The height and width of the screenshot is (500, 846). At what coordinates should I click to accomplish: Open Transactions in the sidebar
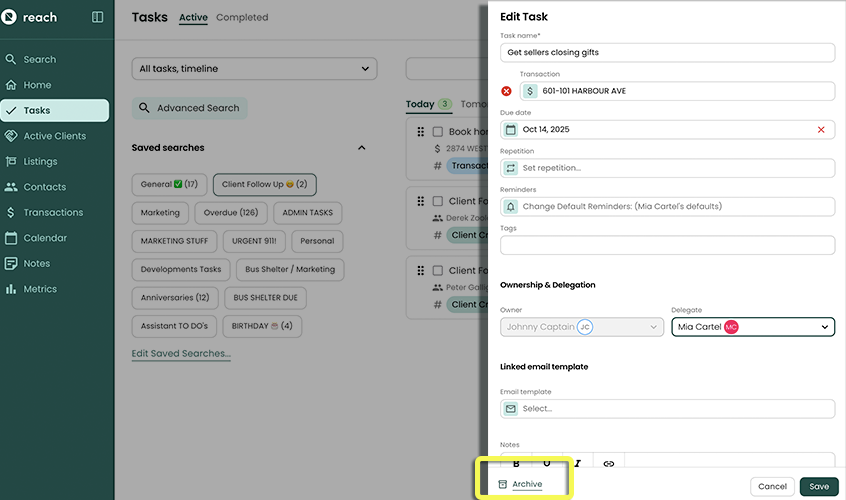pos(53,213)
